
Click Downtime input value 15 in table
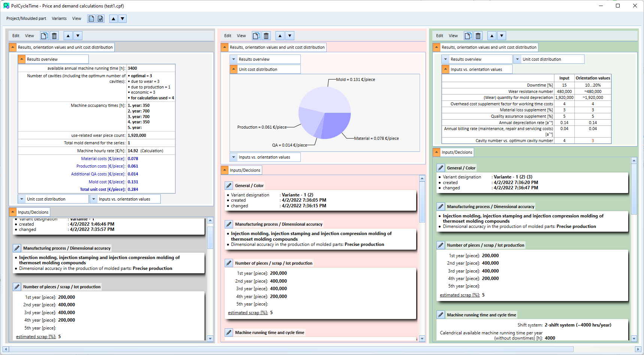point(564,85)
